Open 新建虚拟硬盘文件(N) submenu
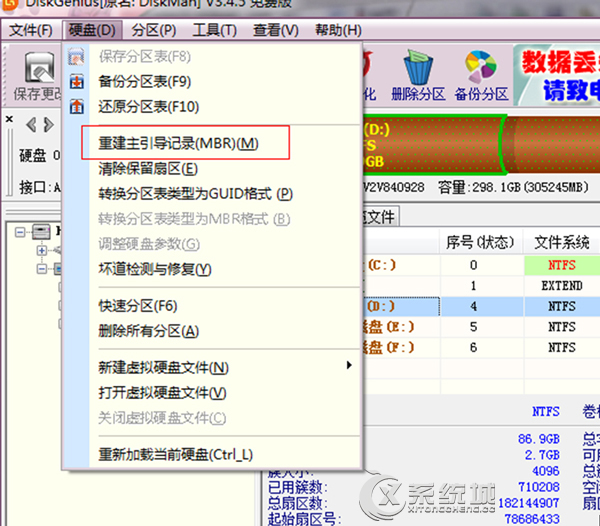 (x=163, y=368)
